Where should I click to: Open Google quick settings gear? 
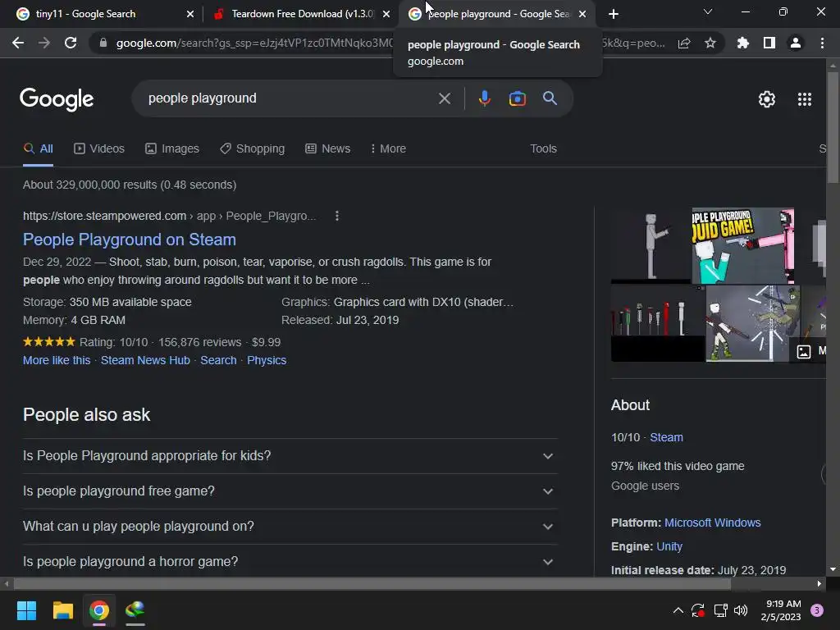click(x=767, y=99)
